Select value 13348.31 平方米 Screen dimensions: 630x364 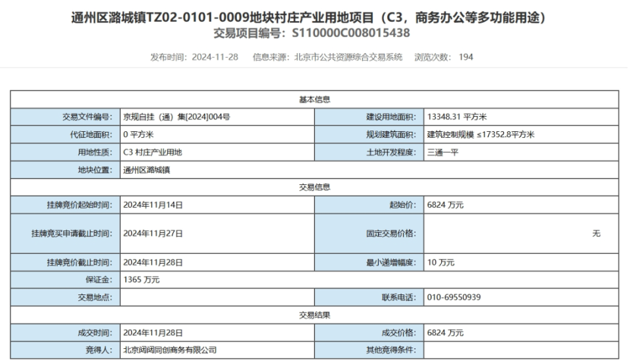(457, 117)
